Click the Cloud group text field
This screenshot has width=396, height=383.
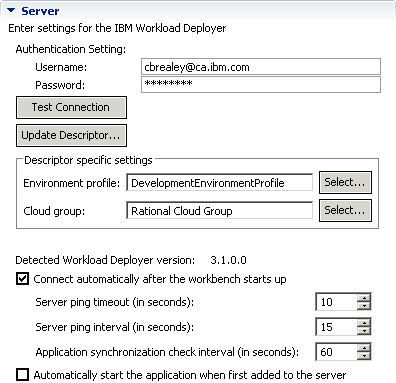pos(219,210)
